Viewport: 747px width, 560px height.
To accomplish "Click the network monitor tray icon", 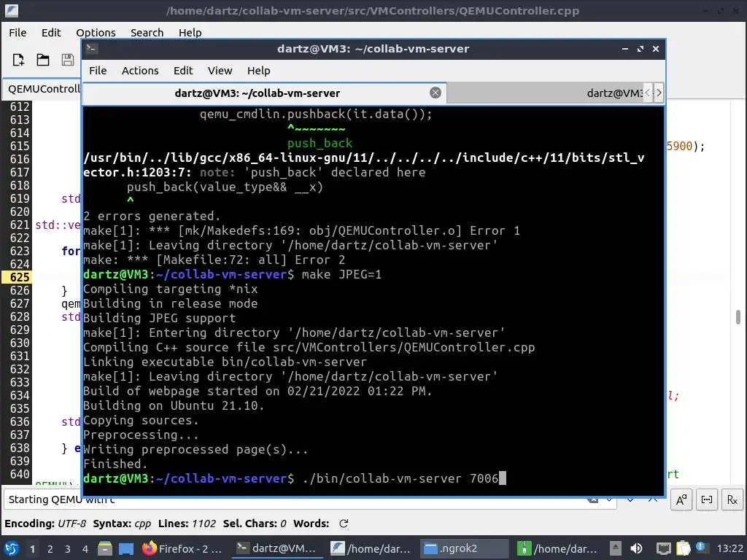I will 663,549.
